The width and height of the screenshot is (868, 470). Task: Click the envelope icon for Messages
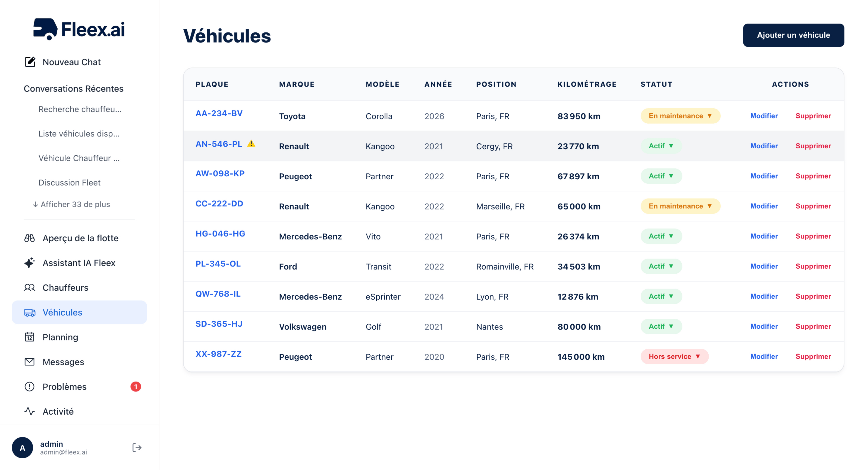30,362
